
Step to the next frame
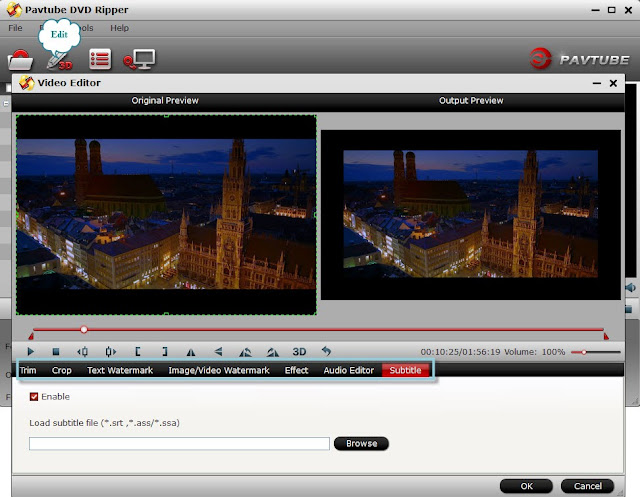pos(110,351)
